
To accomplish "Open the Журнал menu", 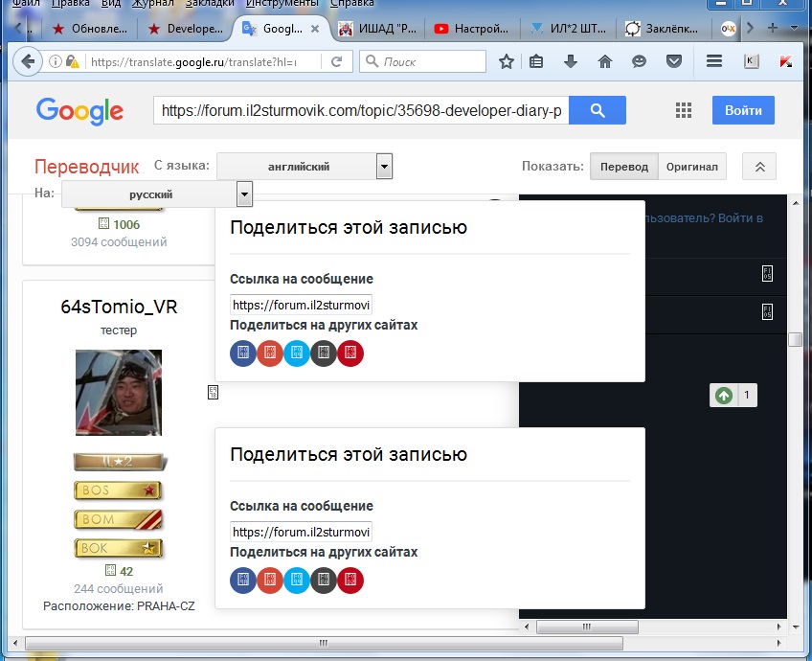I will [x=153, y=3].
